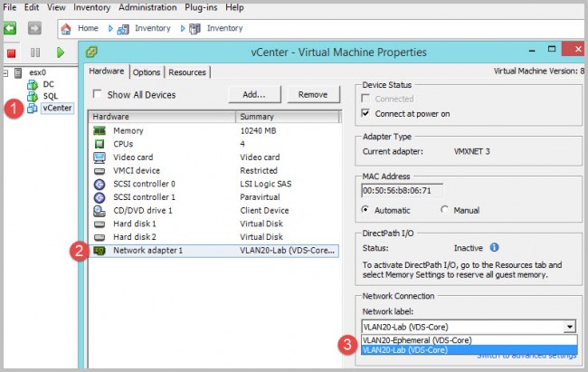Click the arrow before second Inventory breadcrumb
The width and height of the screenshot is (588, 372).
coord(183,28)
